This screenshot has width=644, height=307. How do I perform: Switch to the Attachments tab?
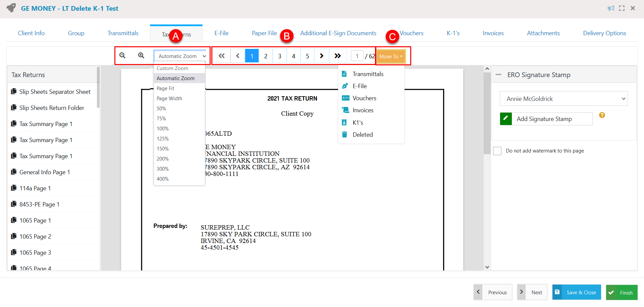click(543, 33)
